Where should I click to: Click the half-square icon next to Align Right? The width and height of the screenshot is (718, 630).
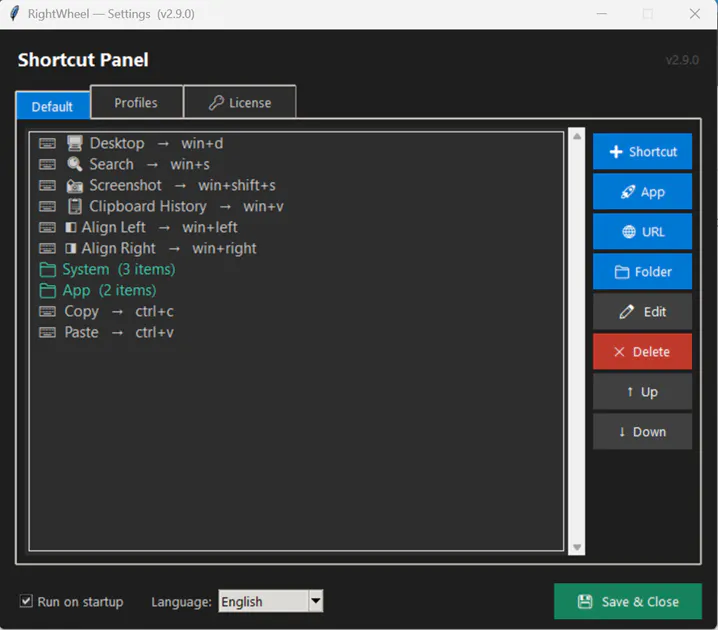point(71,249)
